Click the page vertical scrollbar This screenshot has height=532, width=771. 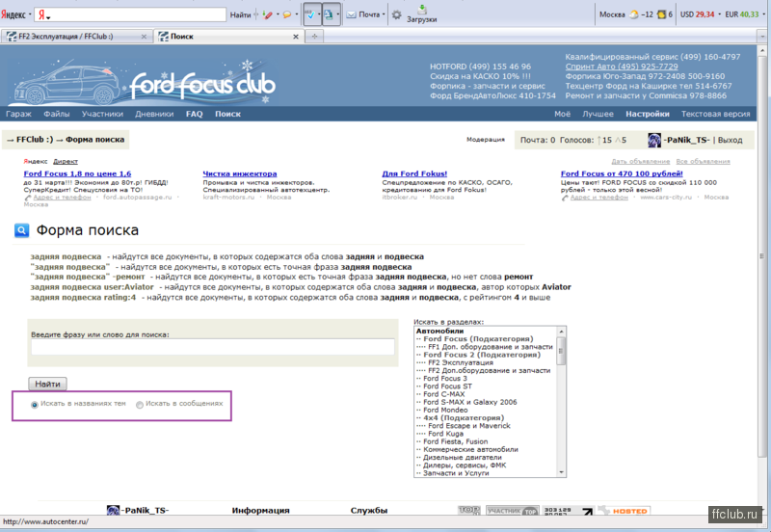point(762,255)
